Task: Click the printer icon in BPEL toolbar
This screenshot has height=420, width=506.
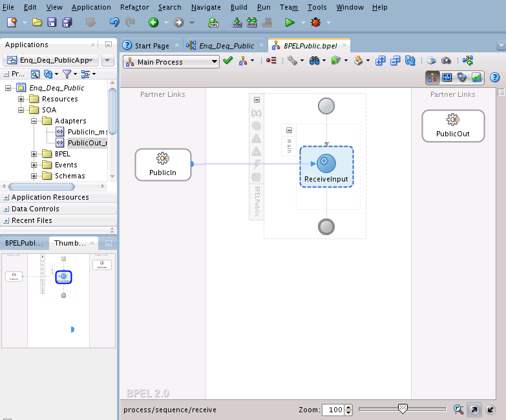Action: [x=432, y=60]
